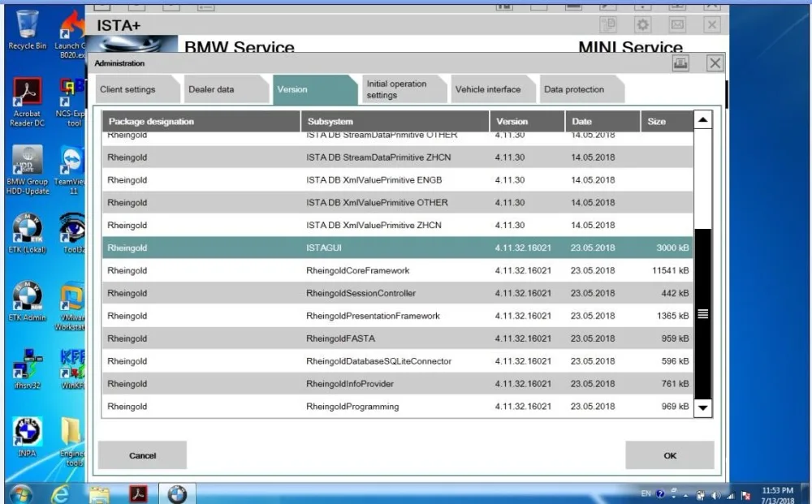Click the Package designation column header

pyautogui.click(x=201, y=122)
